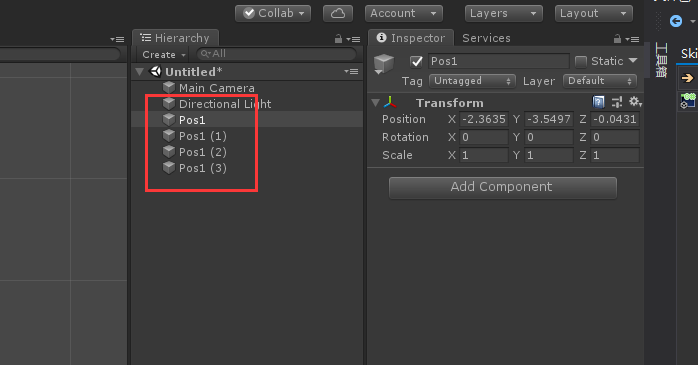
Task: Collapse the Untitled scene tree
Action: coord(139,72)
